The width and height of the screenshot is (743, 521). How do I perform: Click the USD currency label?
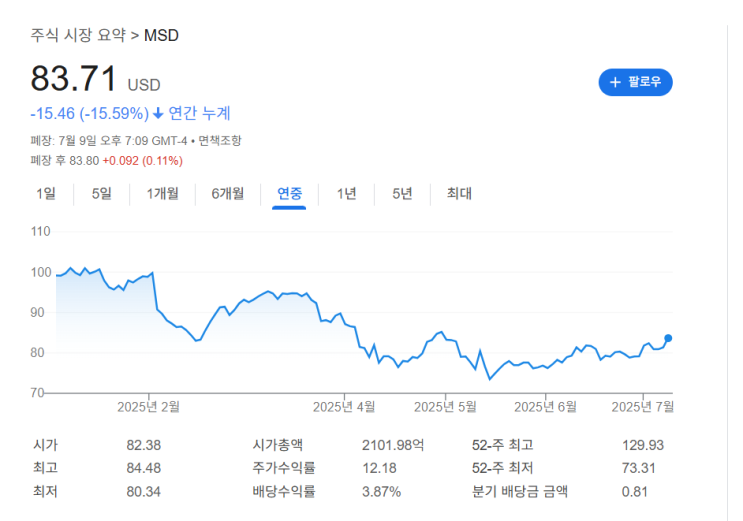click(144, 85)
